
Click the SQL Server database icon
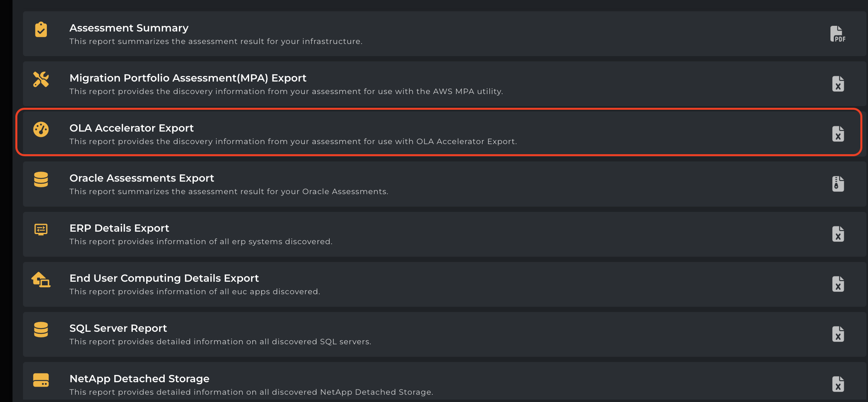pos(41,330)
